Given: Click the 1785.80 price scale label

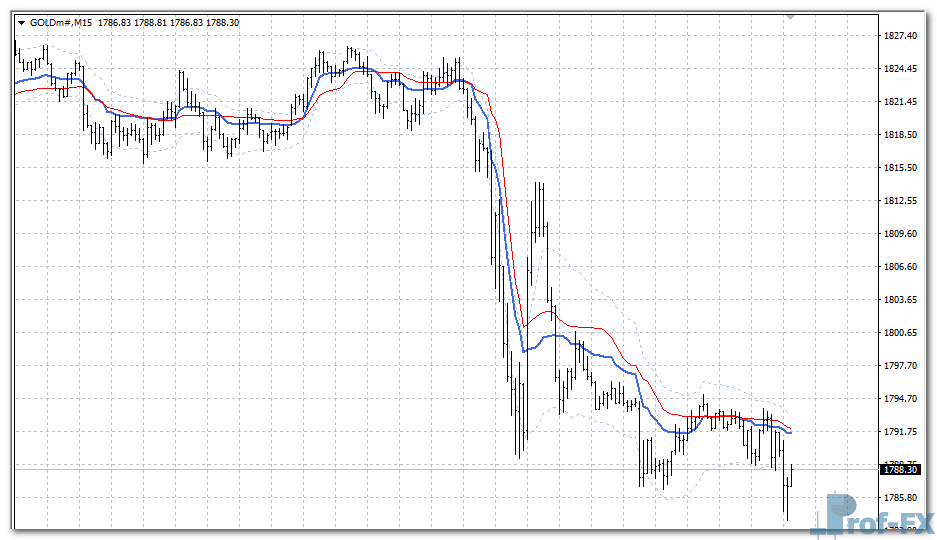Looking at the screenshot, I should 900,498.
